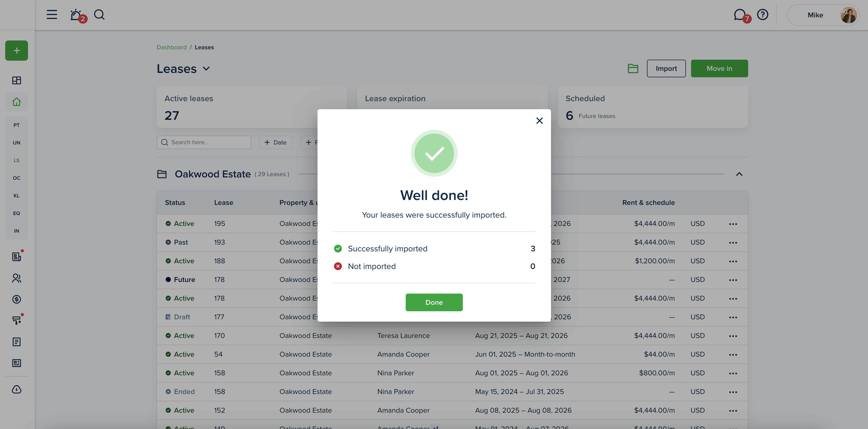This screenshot has height=429, width=868.
Task: Click the Done button in dialog
Action: pos(434,302)
